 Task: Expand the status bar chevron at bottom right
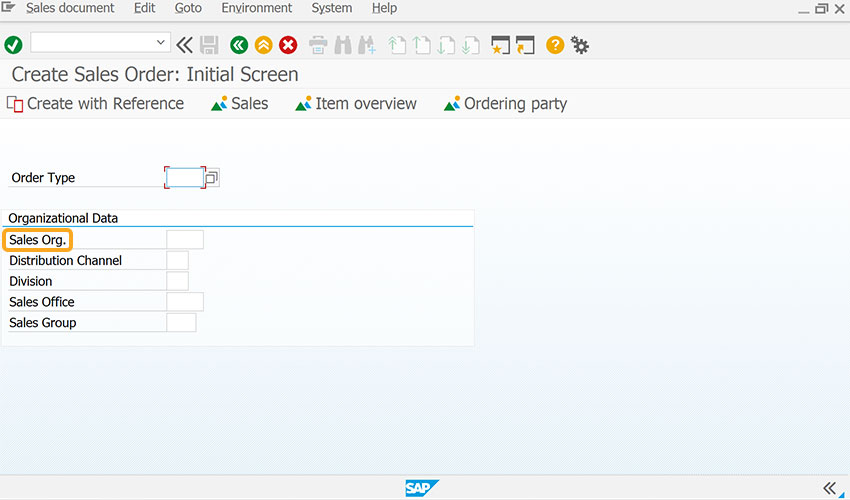coord(829,488)
